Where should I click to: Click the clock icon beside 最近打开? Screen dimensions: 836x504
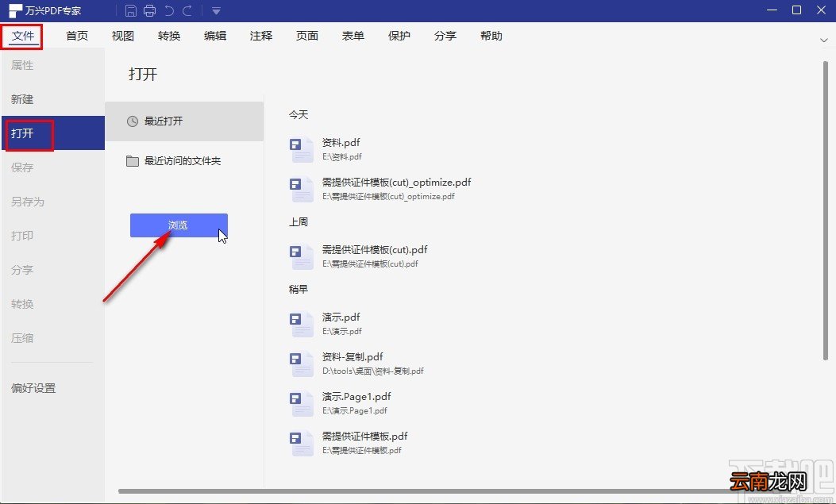[133, 121]
